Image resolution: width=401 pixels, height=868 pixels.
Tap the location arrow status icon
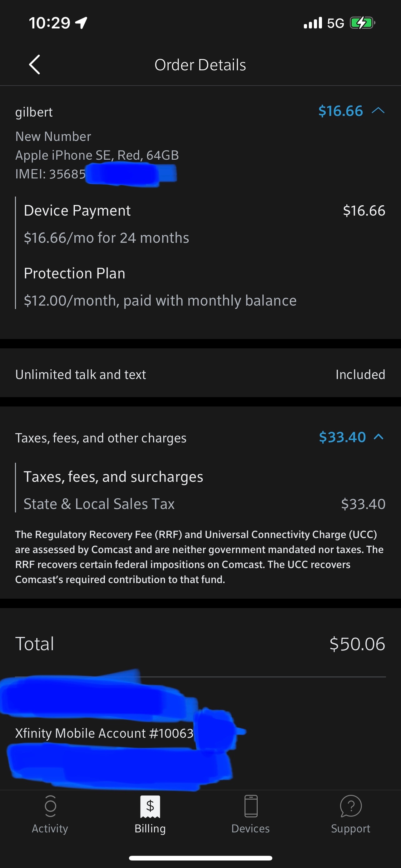[81, 23]
